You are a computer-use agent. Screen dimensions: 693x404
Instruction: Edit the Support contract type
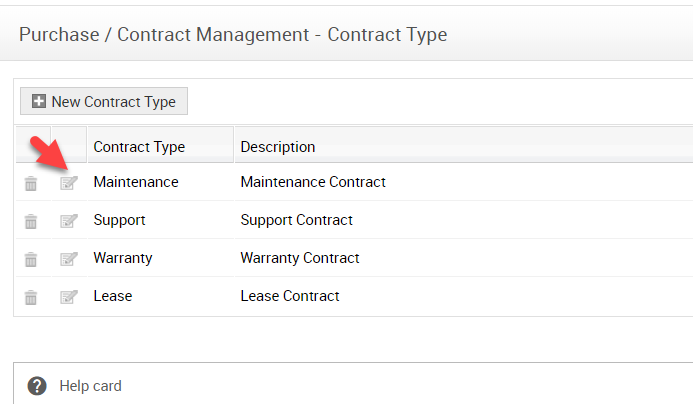68,221
